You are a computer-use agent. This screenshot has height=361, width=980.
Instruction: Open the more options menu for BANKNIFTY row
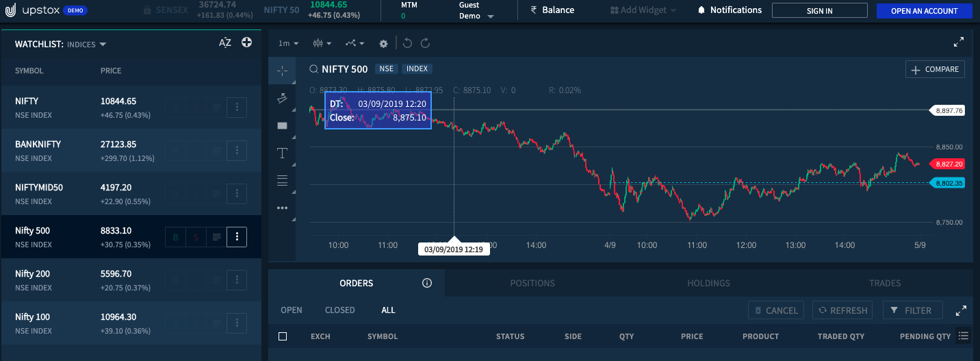237,151
